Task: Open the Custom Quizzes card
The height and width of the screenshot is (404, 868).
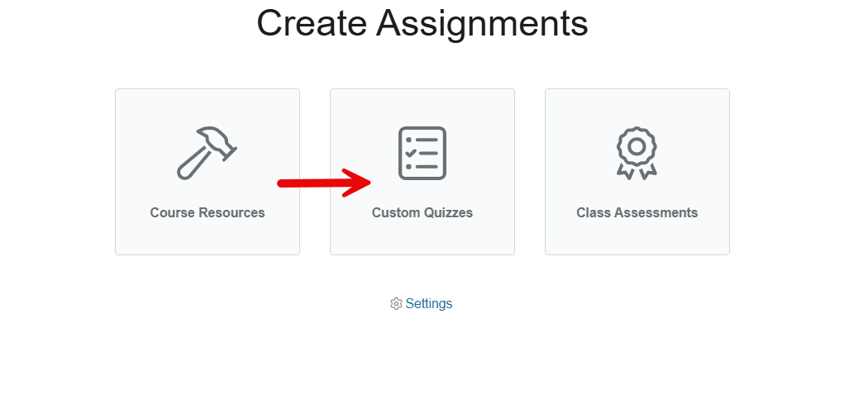Action: pos(422,172)
